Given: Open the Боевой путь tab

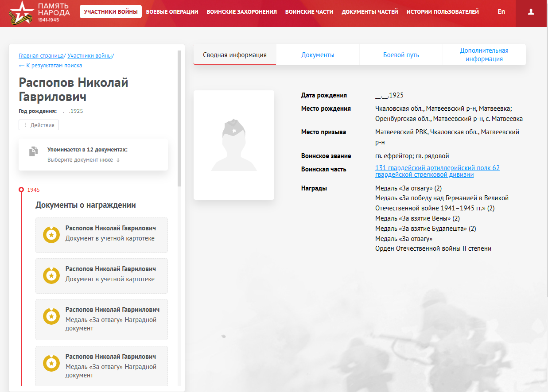Looking at the screenshot, I should click(x=401, y=55).
